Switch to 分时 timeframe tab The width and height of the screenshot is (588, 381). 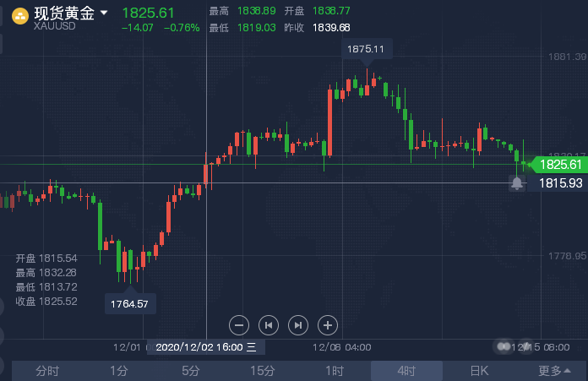click(x=47, y=371)
